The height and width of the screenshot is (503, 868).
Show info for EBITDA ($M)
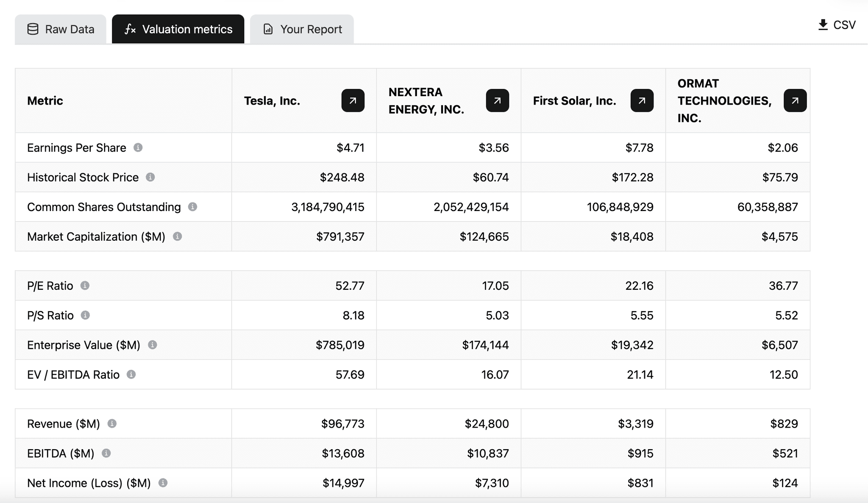pos(106,453)
